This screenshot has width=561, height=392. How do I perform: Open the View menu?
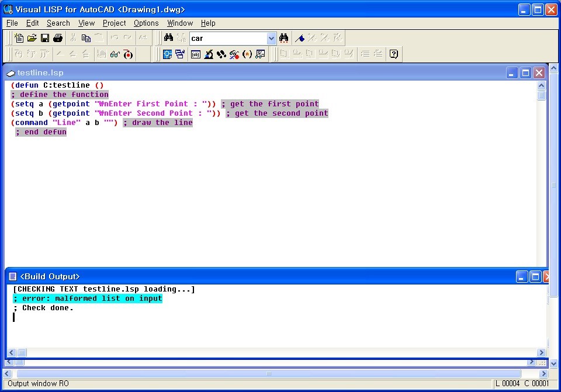click(86, 23)
